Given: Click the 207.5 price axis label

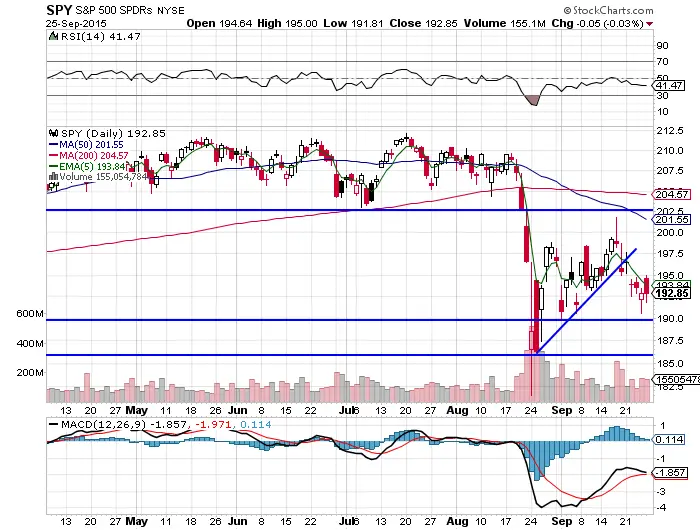Looking at the screenshot, I should [x=670, y=171].
